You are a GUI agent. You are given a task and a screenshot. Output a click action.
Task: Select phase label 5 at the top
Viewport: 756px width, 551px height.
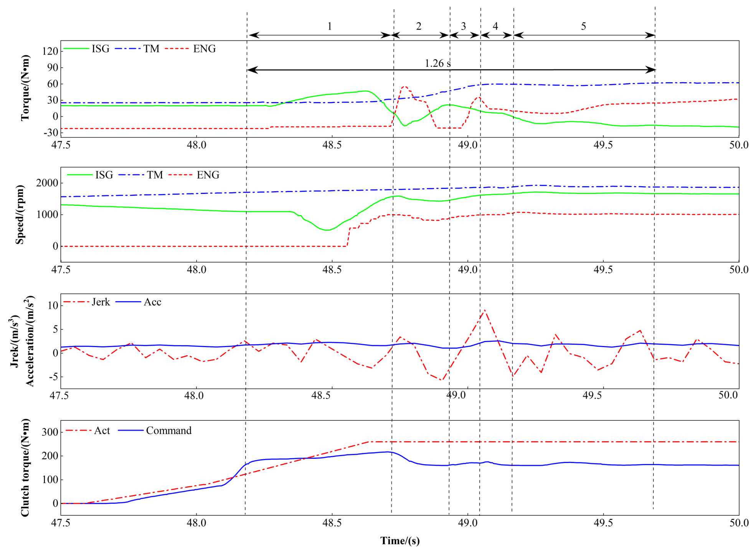tap(583, 26)
